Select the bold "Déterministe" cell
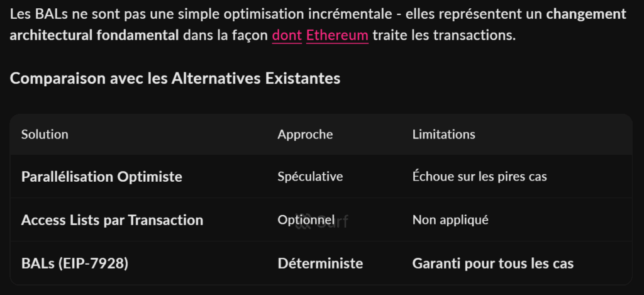Image resolution: width=644 pixels, height=295 pixels. [x=320, y=263]
